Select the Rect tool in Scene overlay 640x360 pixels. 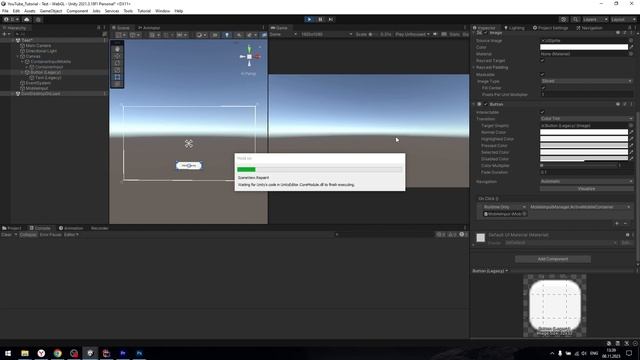pyautogui.click(x=118, y=77)
